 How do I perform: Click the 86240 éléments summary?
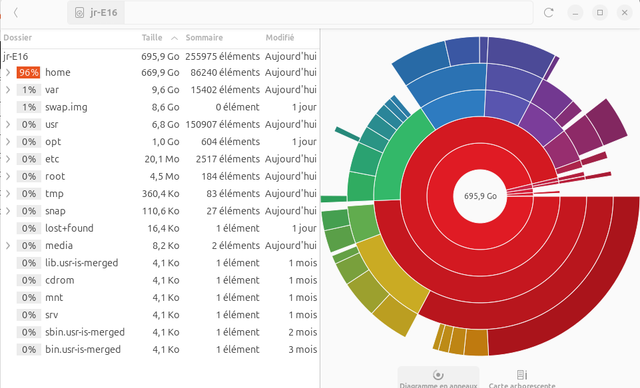(225, 73)
